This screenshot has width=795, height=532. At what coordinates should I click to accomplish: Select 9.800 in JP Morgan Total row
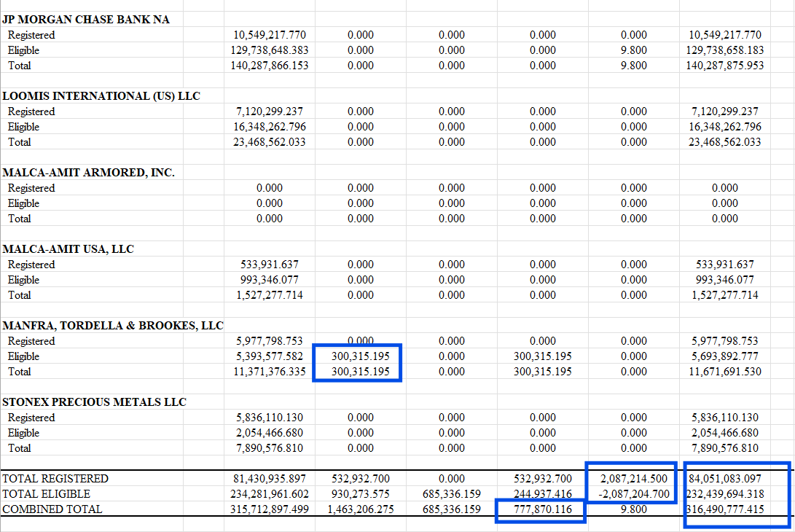(x=634, y=66)
